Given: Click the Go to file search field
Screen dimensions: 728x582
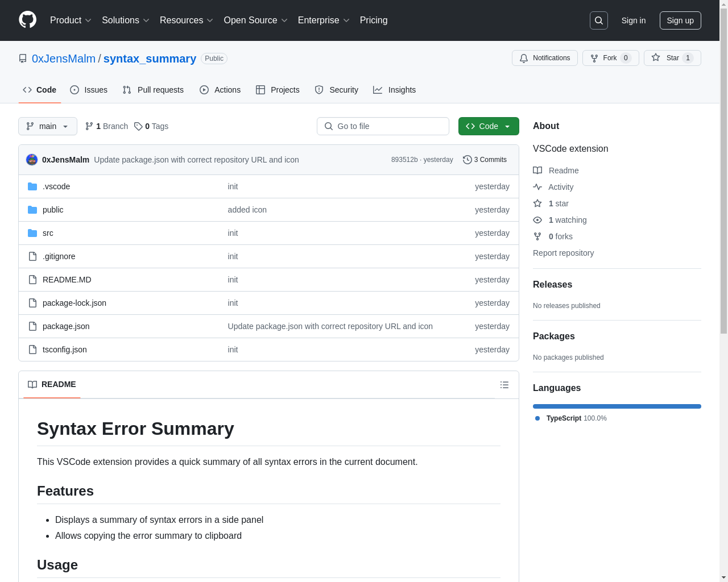Looking at the screenshot, I should 383,126.
